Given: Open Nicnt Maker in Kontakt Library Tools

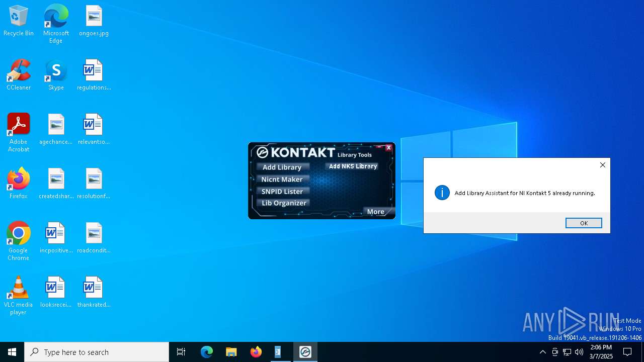Looking at the screenshot, I should (x=282, y=179).
